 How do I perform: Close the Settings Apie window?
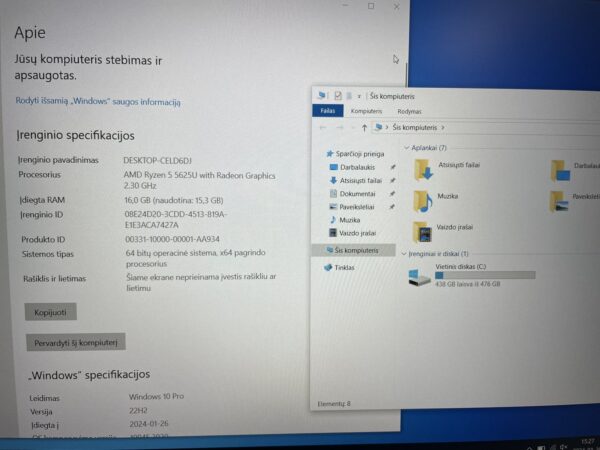[x=397, y=7]
